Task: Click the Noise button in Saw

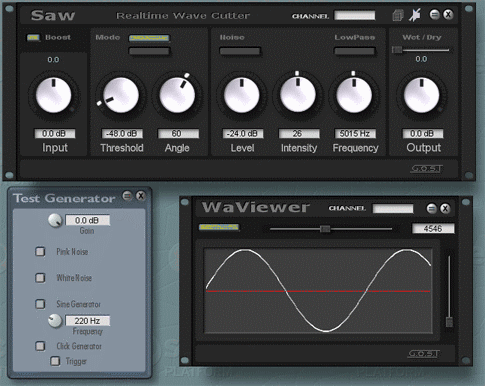Action: pyautogui.click(x=240, y=51)
